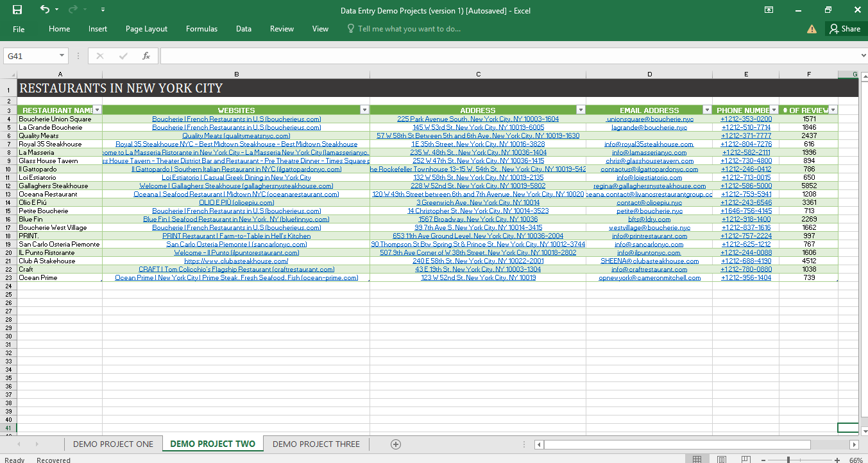This screenshot has height=463, width=868.
Task: Add a new sheet with plus icon
Action: pos(396,444)
